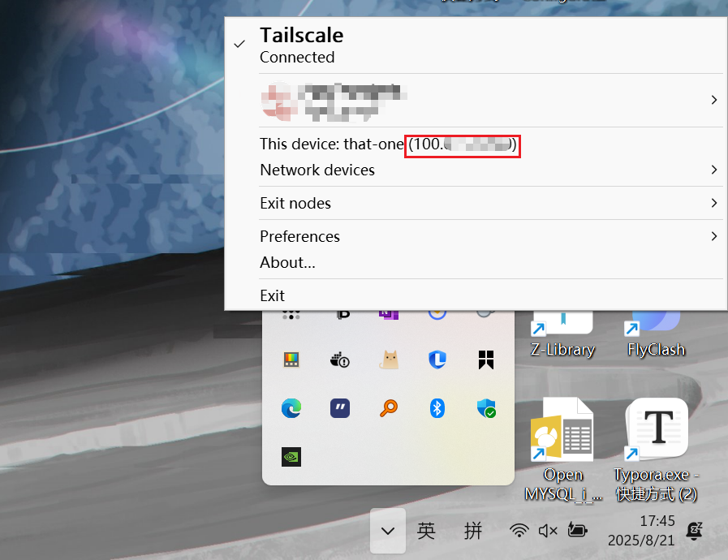Copy address via This device: that-one
728x560 pixels.
[x=476, y=144]
